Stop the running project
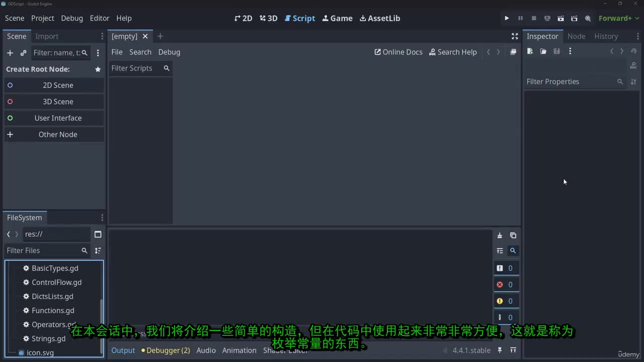The image size is (644, 362). [534, 18]
